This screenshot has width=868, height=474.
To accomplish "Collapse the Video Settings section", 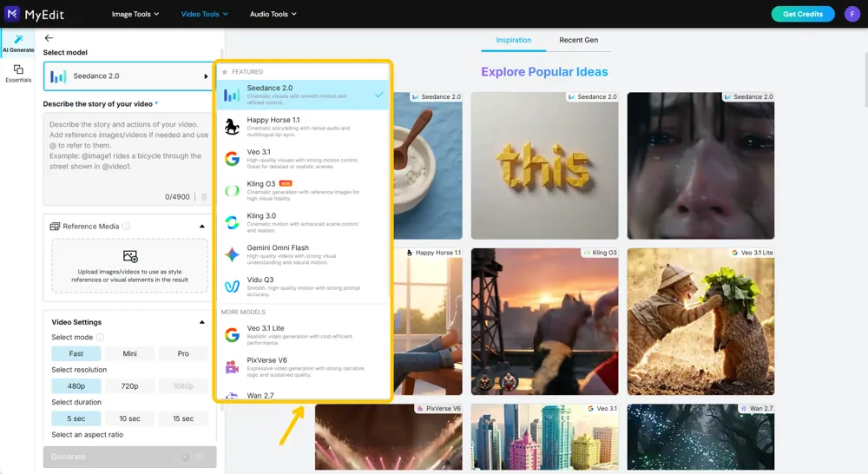I will click(202, 322).
